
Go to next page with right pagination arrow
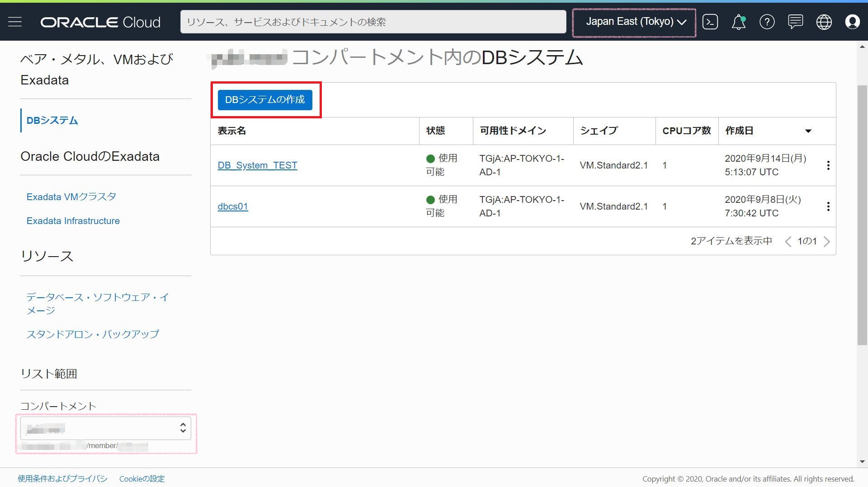pyautogui.click(x=827, y=241)
